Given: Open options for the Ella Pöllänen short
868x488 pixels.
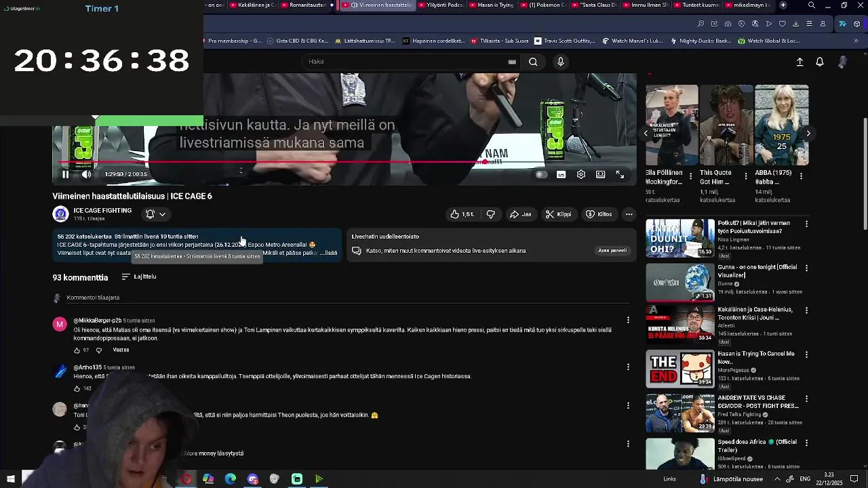Looking at the screenshot, I should [691, 176].
